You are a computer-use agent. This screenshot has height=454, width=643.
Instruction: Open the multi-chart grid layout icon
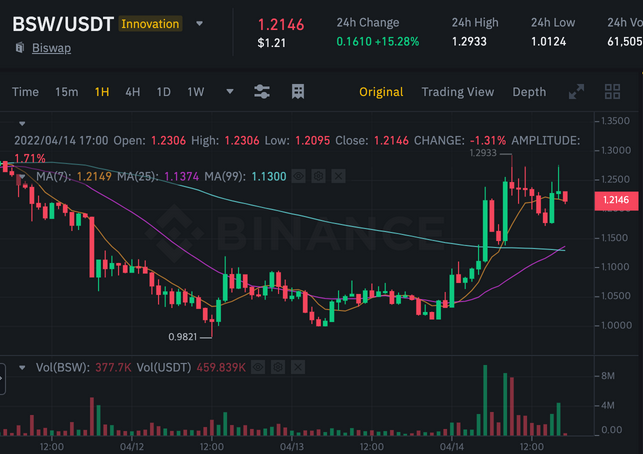(612, 91)
